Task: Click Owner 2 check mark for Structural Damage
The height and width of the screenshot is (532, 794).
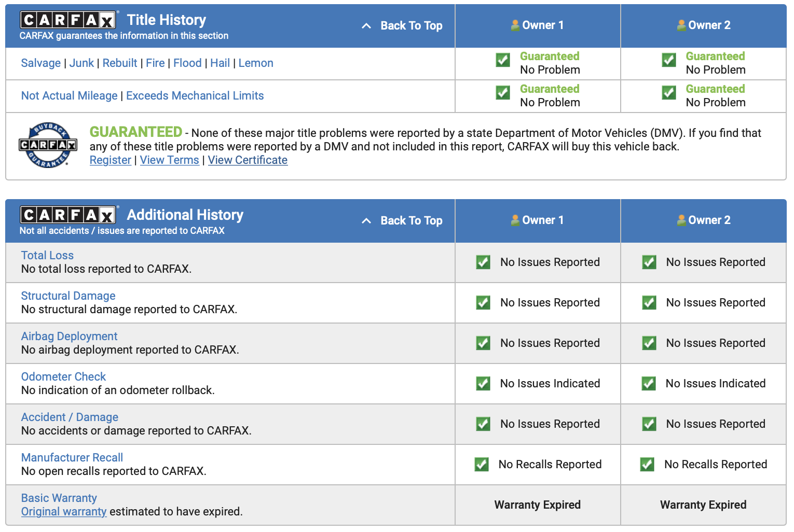Action: [x=649, y=302]
